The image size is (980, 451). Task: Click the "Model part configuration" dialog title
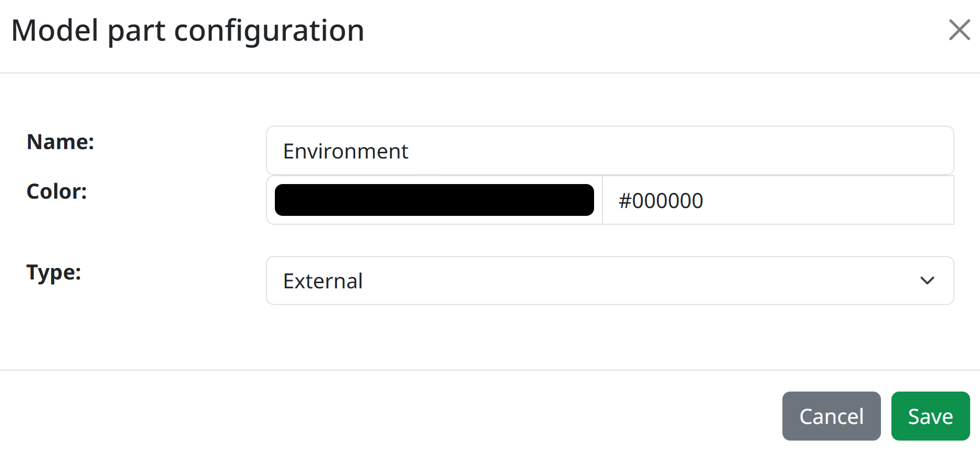pyautogui.click(x=188, y=30)
